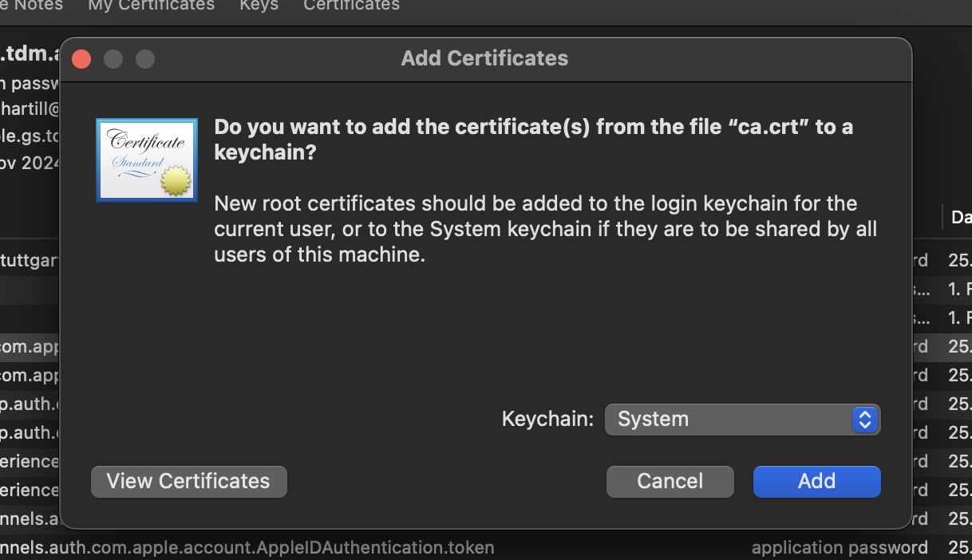Close the Add Certificates dialog with red button
This screenshot has width=972, height=560.
pyautogui.click(x=81, y=59)
